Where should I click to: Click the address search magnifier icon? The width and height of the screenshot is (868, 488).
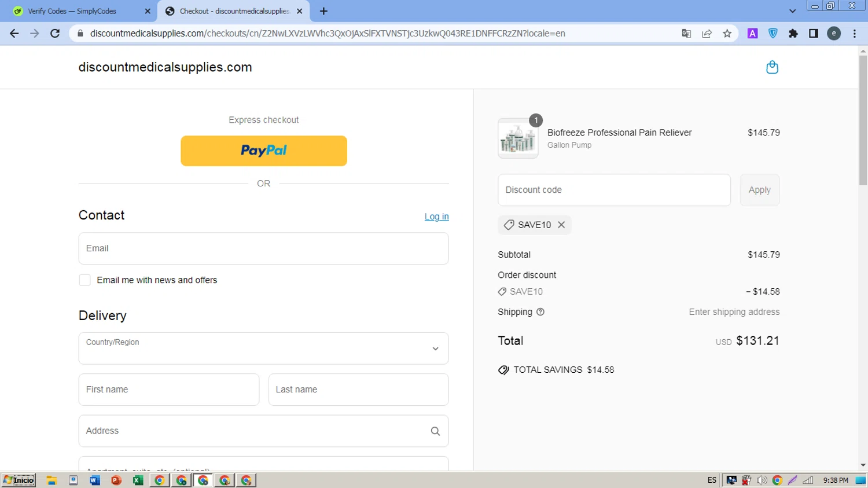[435, 431]
